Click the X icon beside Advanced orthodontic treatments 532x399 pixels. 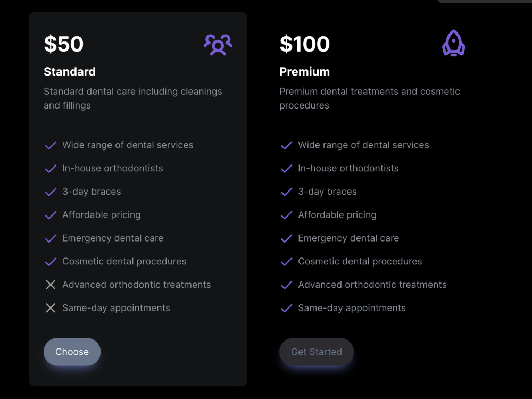click(x=51, y=285)
